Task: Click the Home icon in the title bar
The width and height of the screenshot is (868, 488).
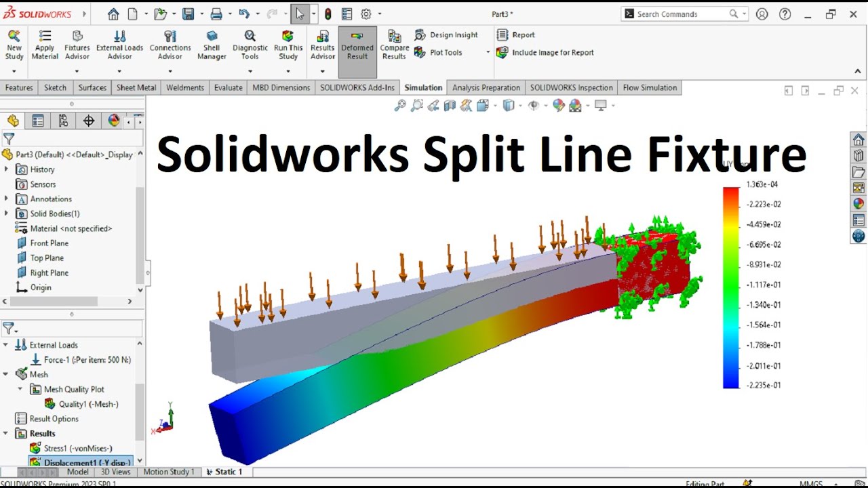Action: pos(113,14)
